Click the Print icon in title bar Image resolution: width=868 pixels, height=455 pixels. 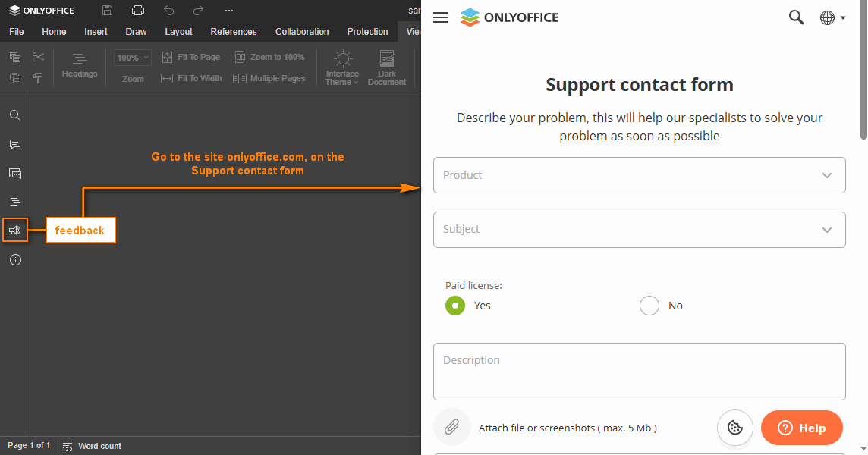pyautogui.click(x=138, y=11)
